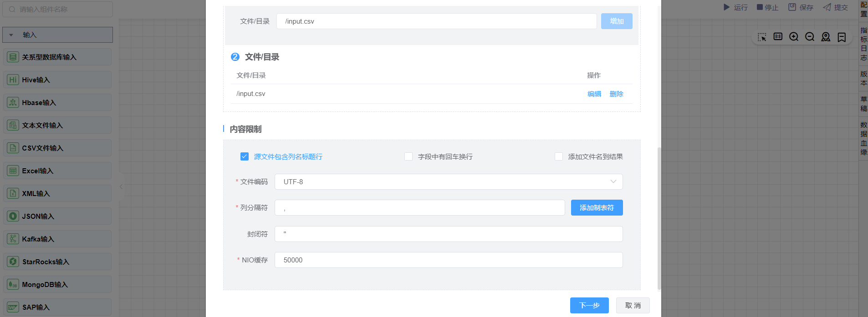This screenshot has height=317, width=868.
Task: Zoom in on the canvas
Action: point(794,37)
